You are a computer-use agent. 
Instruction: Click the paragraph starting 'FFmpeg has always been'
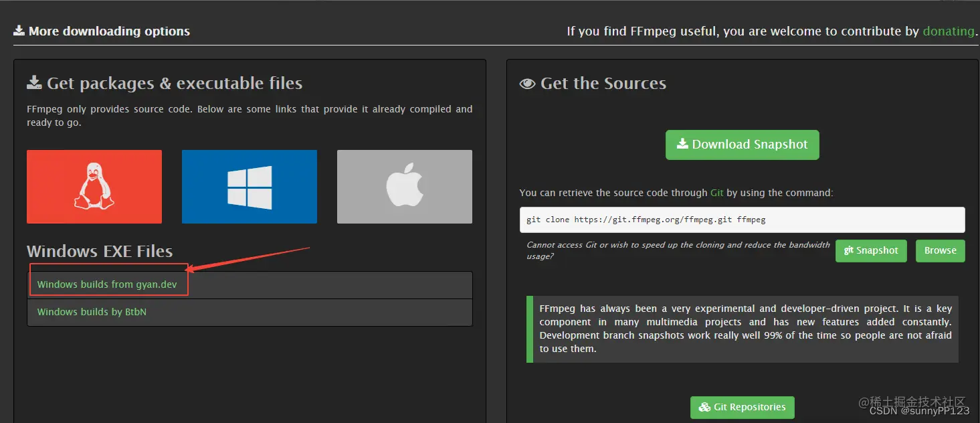coord(746,329)
